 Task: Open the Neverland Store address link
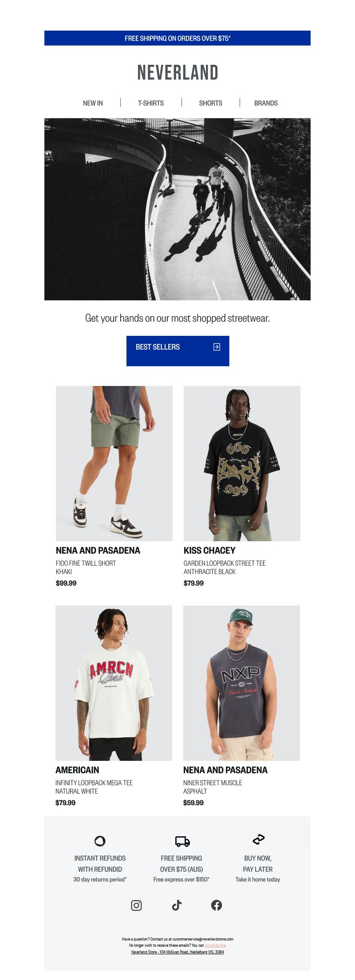point(177,952)
